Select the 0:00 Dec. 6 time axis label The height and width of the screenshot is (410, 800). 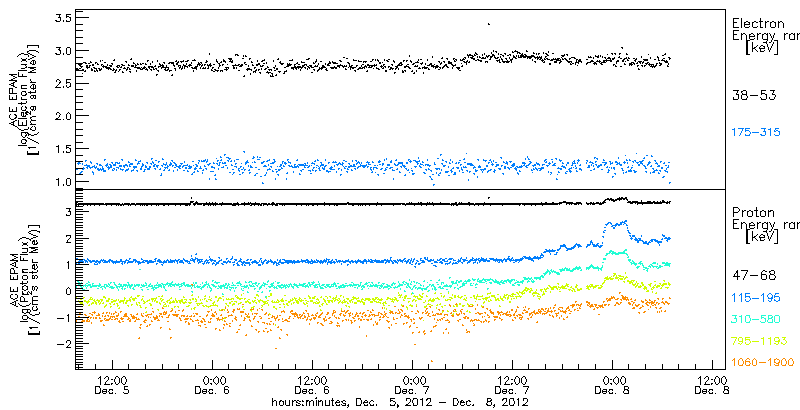(x=213, y=385)
